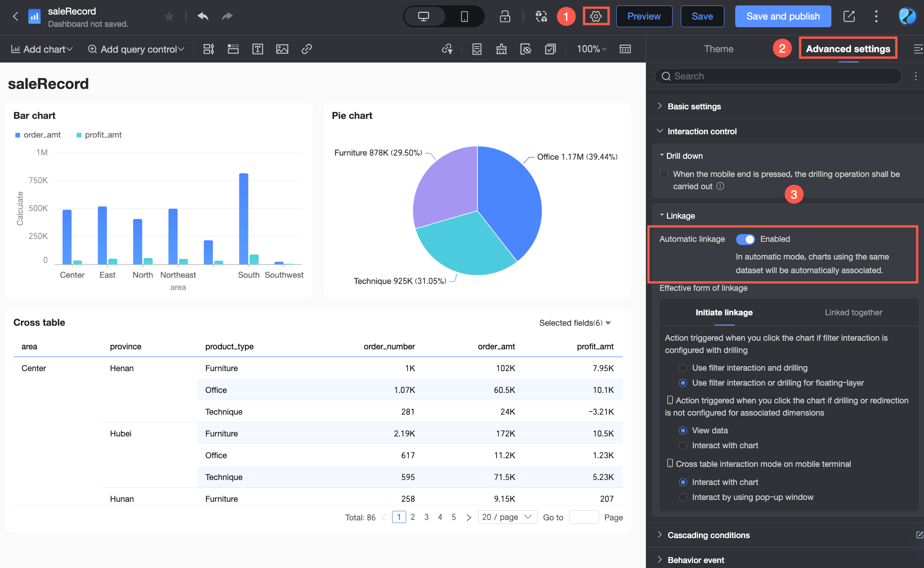Select Use filter interaction and drilling

click(683, 368)
